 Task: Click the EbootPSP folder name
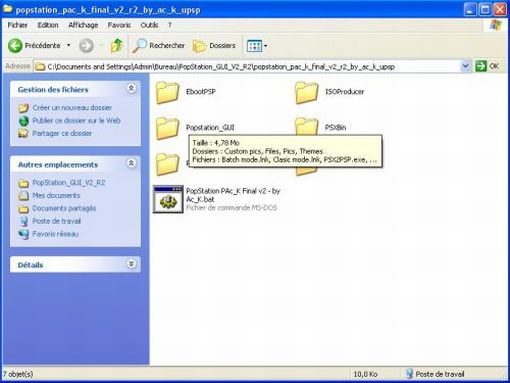pos(201,92)
